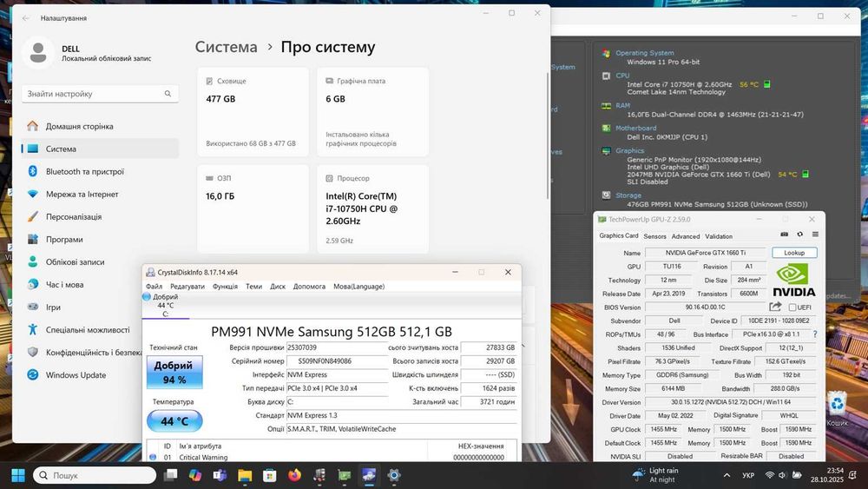The width and height of the screenshot is (868, 489).
Task: Click the DELL user avatar in Settings
Action: pyautogui.click(x=38, y=53)
